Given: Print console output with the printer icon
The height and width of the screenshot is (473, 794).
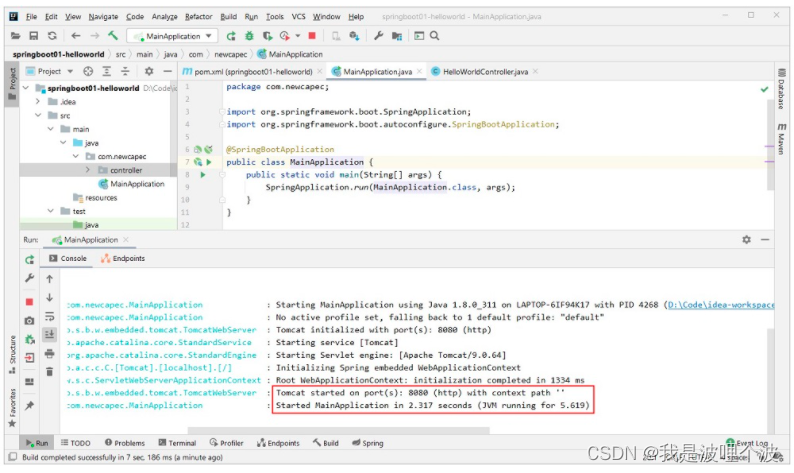Looking at the screenshot, I should 49,353.
